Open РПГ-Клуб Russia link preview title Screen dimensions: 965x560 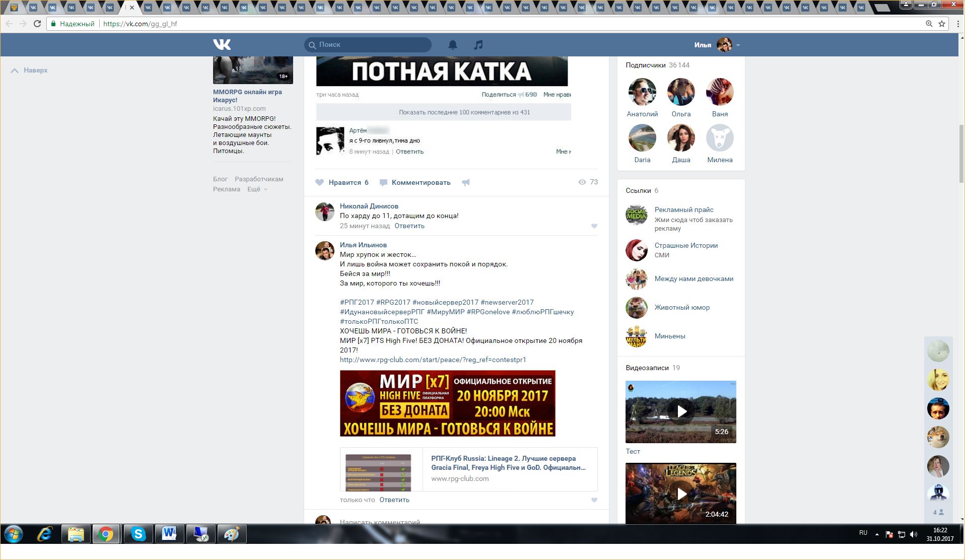point(508,463)
